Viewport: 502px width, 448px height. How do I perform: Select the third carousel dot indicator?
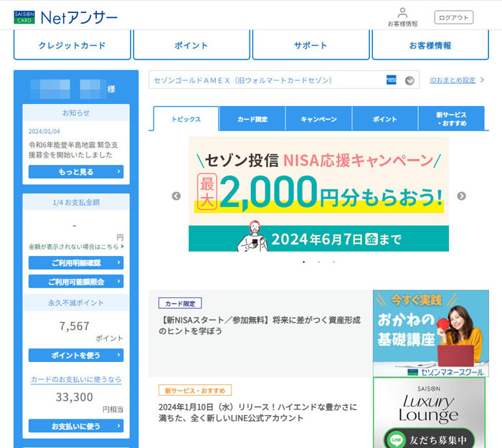click(333, 262)
